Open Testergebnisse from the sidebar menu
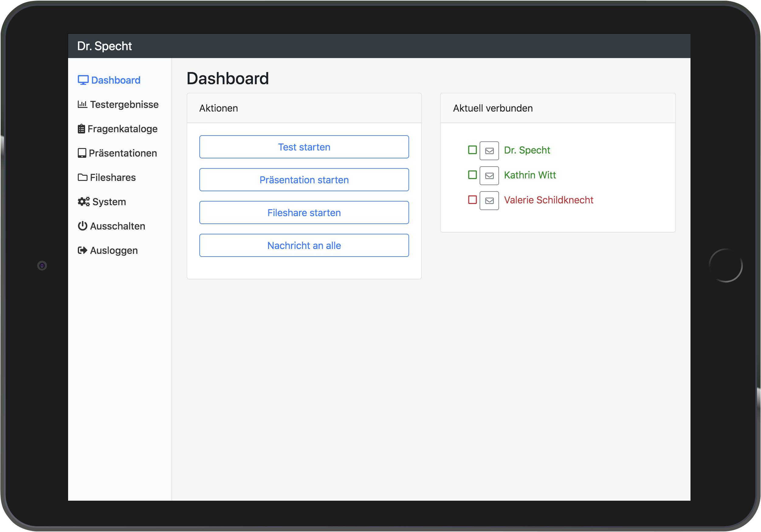This screenshot has width=761, height=532. click(124, 104)
